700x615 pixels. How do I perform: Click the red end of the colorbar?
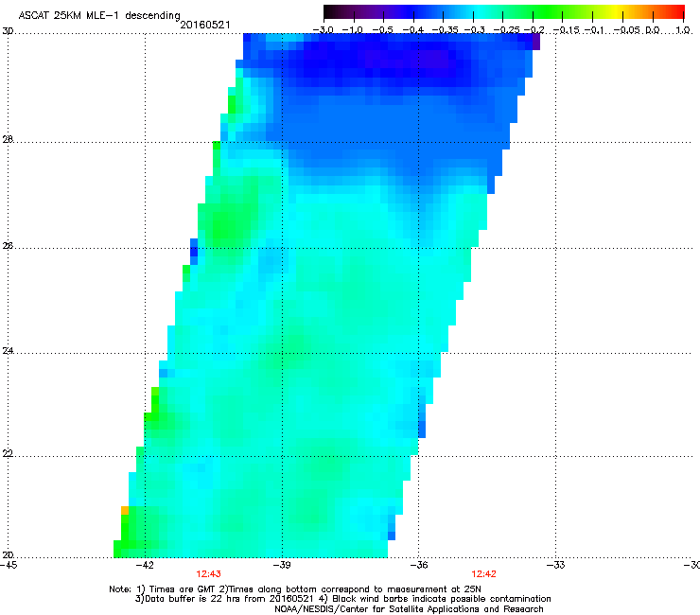(x=679, y=11)
